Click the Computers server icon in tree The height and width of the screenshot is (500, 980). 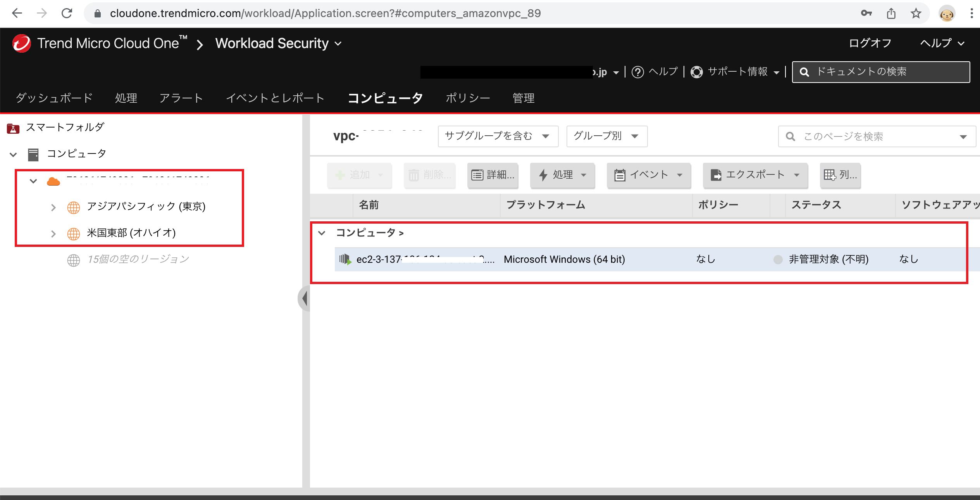[x=33, y=155]
